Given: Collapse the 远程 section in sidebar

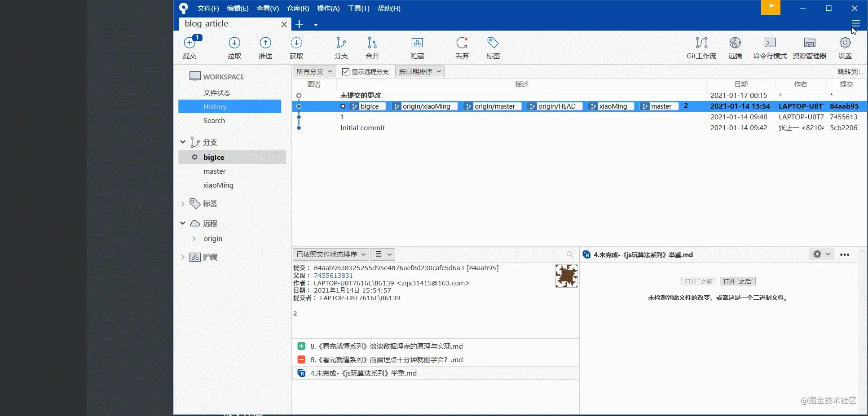Looking at the screenshot, I should (x=183, y=223).
